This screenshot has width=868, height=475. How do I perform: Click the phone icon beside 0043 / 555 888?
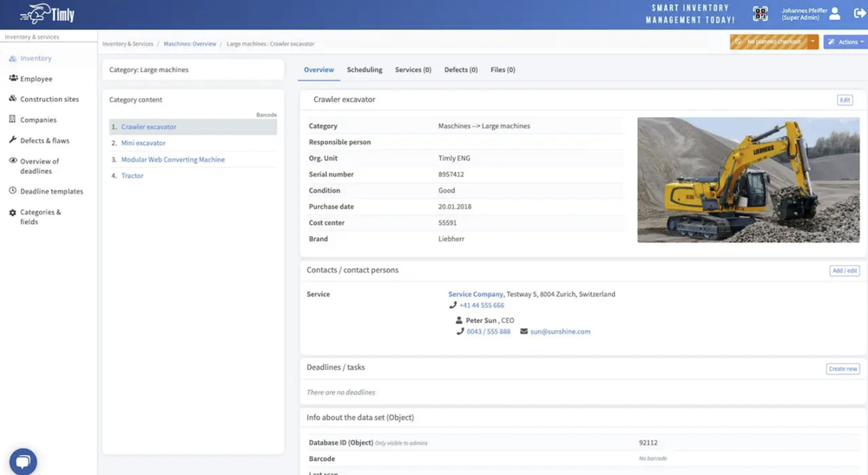[460, 331]
